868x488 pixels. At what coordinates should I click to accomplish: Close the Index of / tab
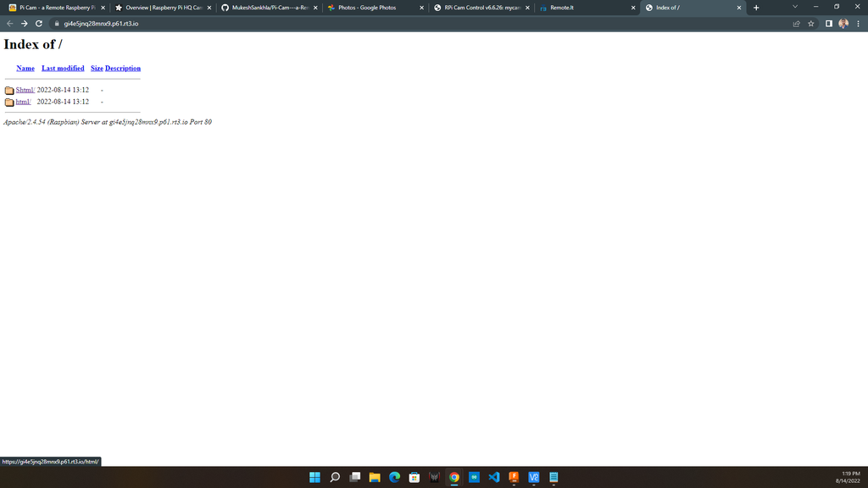738,8
